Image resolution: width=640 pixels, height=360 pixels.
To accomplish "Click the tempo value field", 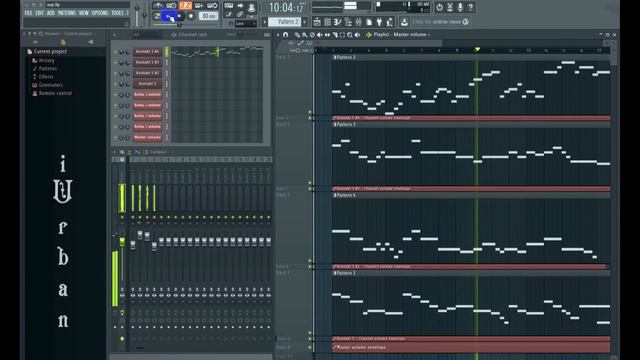I will pyautogui.click(x=209, y=16).
